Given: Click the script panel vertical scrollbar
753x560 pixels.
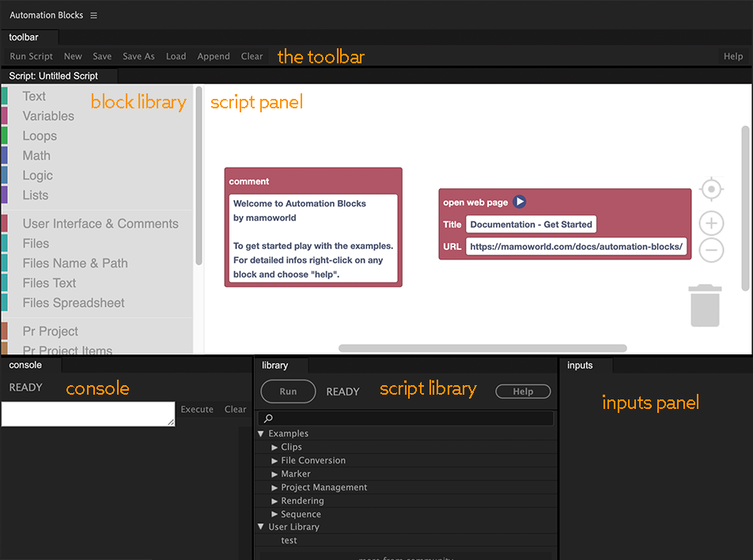Looking at the screenshot, I should 745,209.
